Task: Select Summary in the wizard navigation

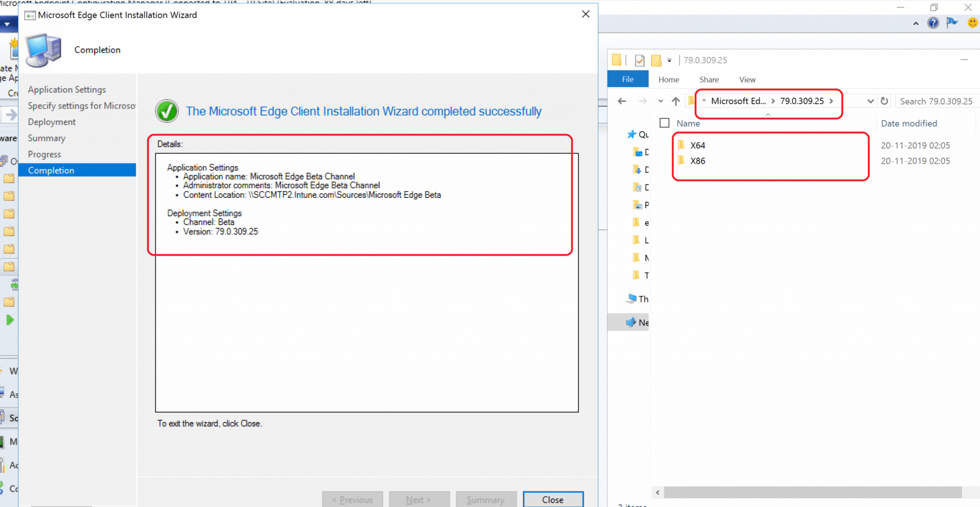Action: pyautogui.click(x=47, y=138)
